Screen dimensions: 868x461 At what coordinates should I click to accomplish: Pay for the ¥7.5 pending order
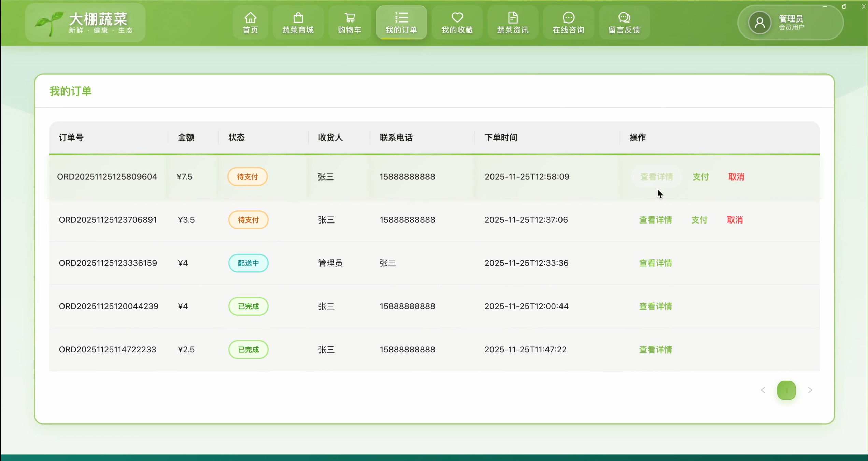(x=700, y=177)
